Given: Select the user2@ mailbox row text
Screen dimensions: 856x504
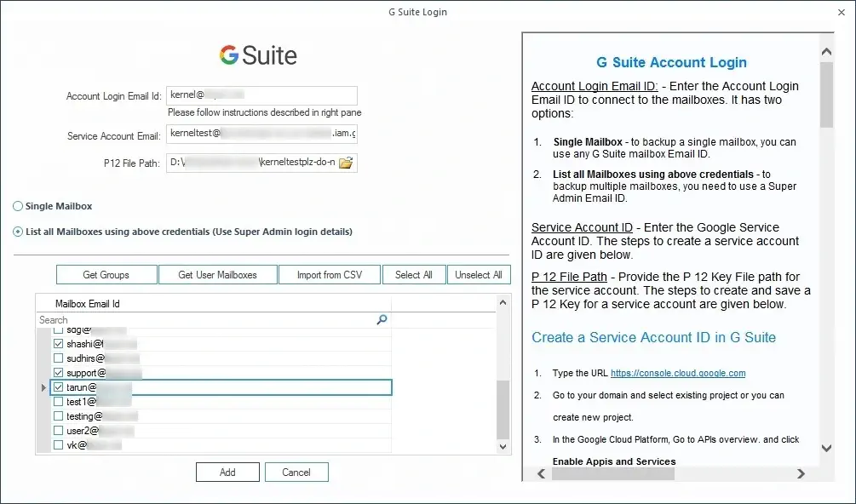Looking at the screenshot, I should (83, 431).
